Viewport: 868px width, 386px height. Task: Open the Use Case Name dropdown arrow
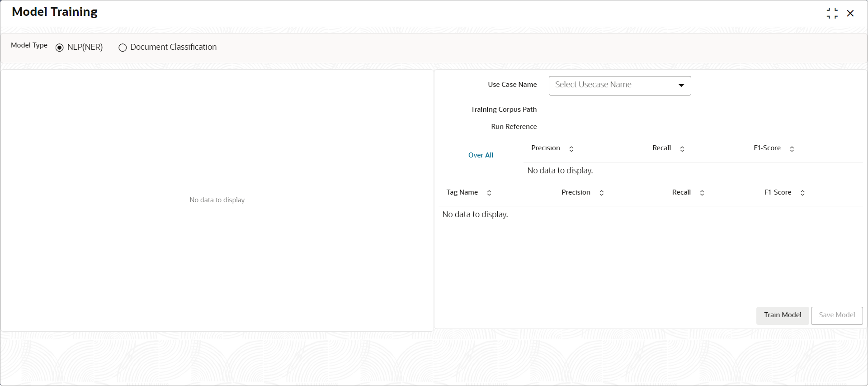(681, 86)
